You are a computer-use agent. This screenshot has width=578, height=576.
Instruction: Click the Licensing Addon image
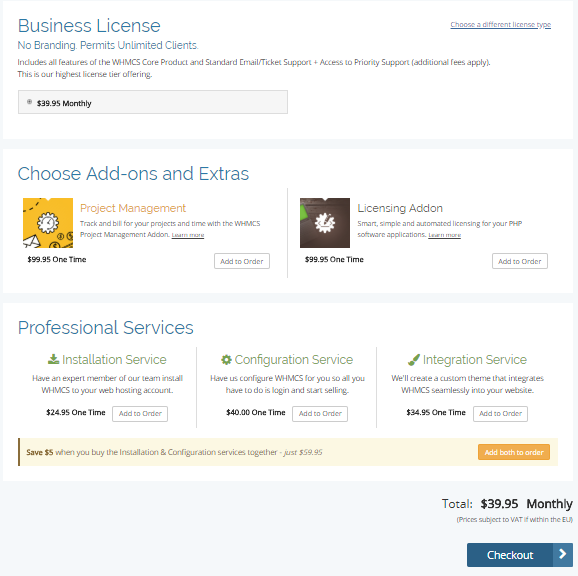click(x=325, y=223)
